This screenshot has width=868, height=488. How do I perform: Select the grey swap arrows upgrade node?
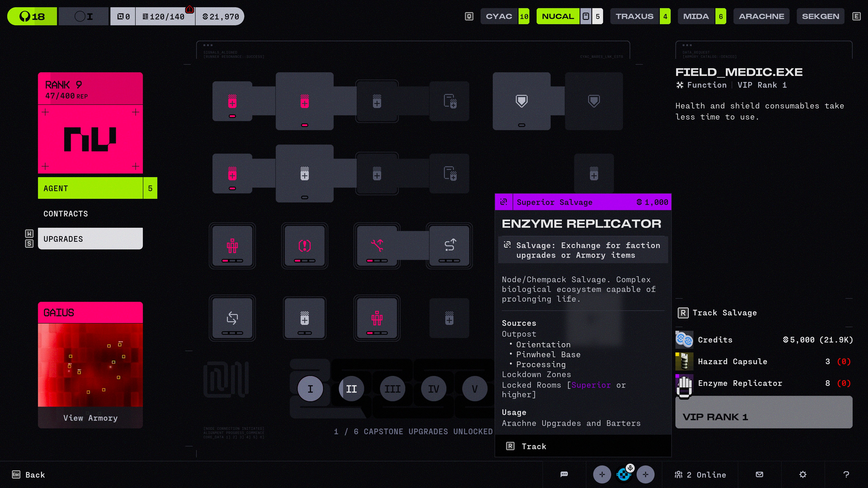232,318
